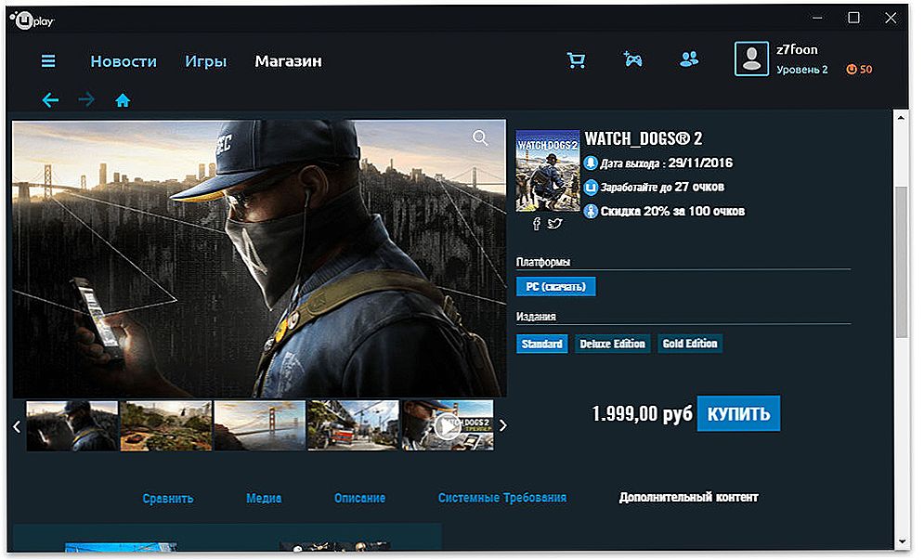
Task: Show next thumbnails with right chevron
Action: tap(502, 425)
